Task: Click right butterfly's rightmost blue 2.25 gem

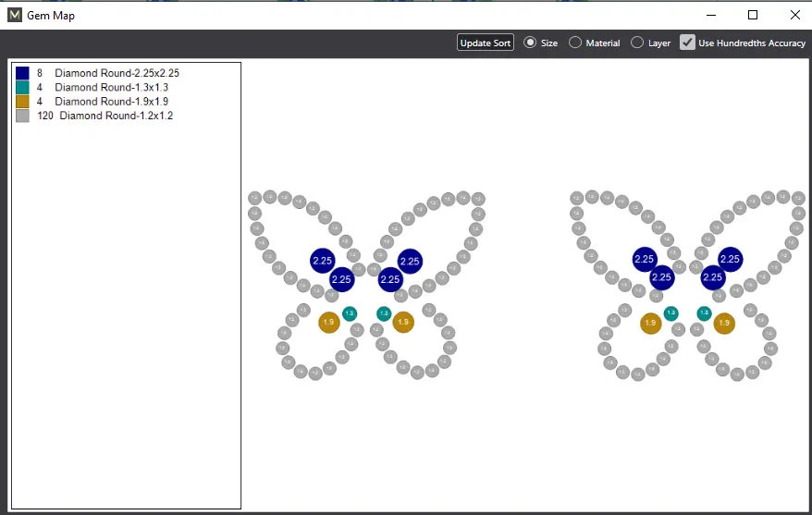Action: (731, 260)
